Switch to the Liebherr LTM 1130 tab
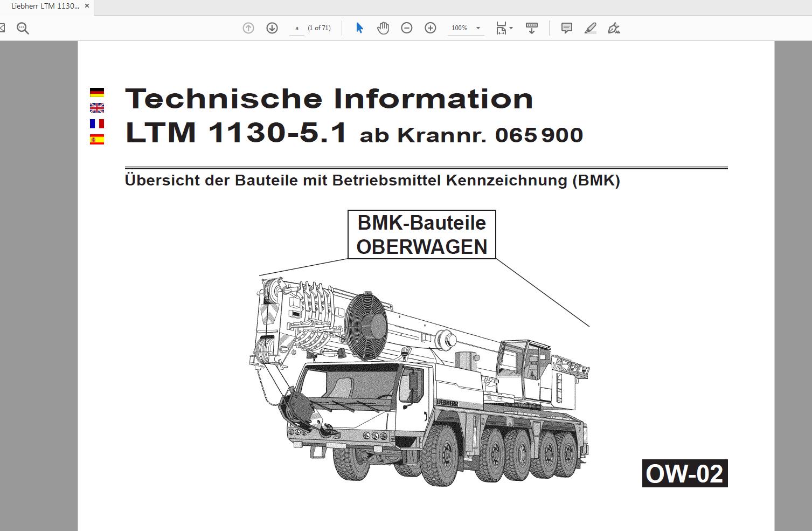This screenshot has height=531, width=812. 45,6
